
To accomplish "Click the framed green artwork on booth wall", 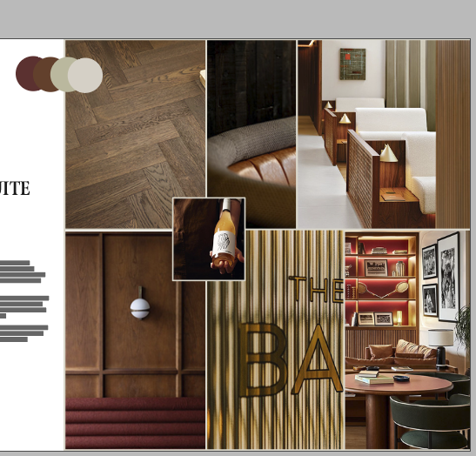I will tap(352, 64).
